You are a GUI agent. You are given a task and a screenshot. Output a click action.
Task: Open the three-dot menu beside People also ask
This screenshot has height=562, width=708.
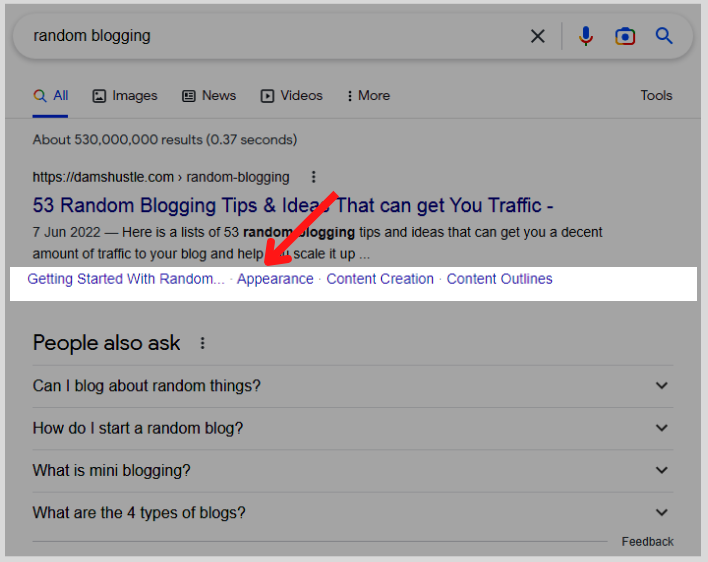point(202,343)
